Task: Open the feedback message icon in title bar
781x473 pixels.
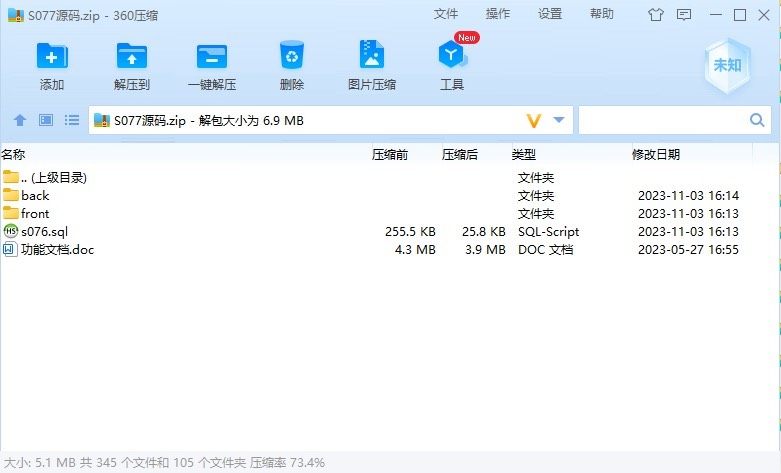Action: (684, 15)
